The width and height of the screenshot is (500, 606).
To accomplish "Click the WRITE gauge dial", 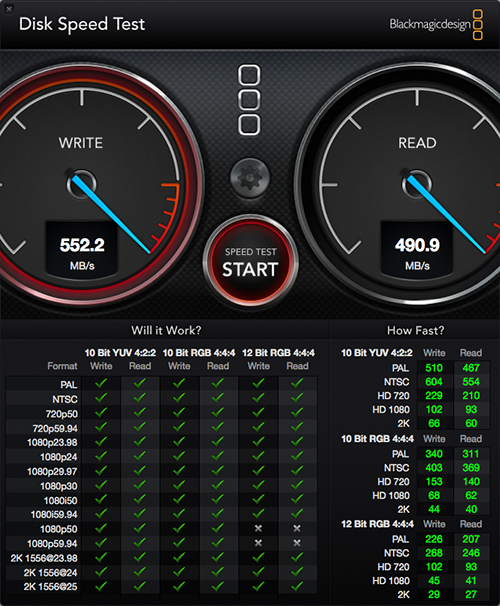I will pos(81,184).
